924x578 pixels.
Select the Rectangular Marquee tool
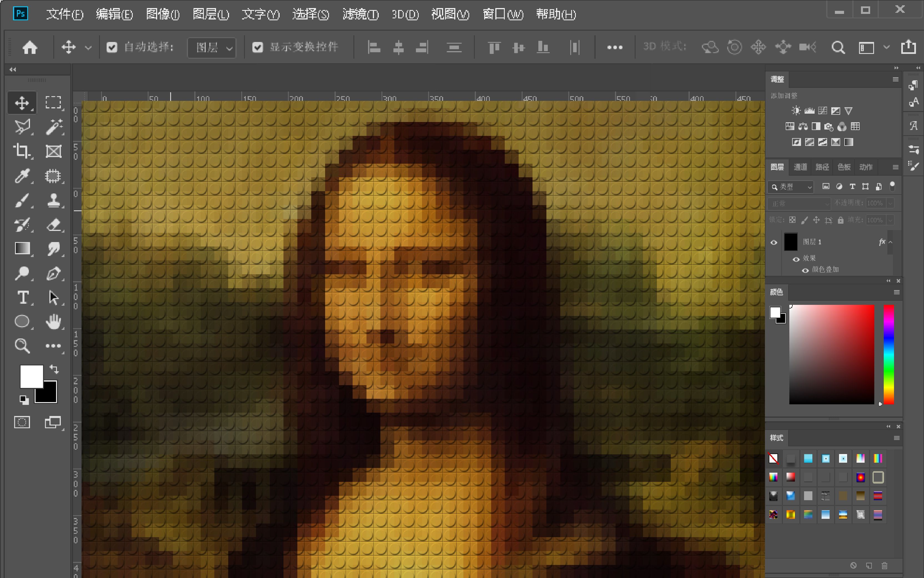[53, 103]
